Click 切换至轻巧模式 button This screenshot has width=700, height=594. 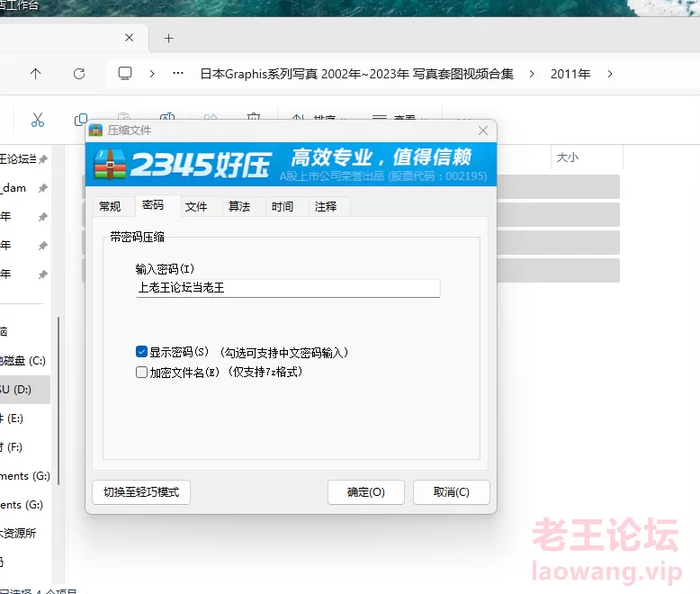tap(141, 492)
